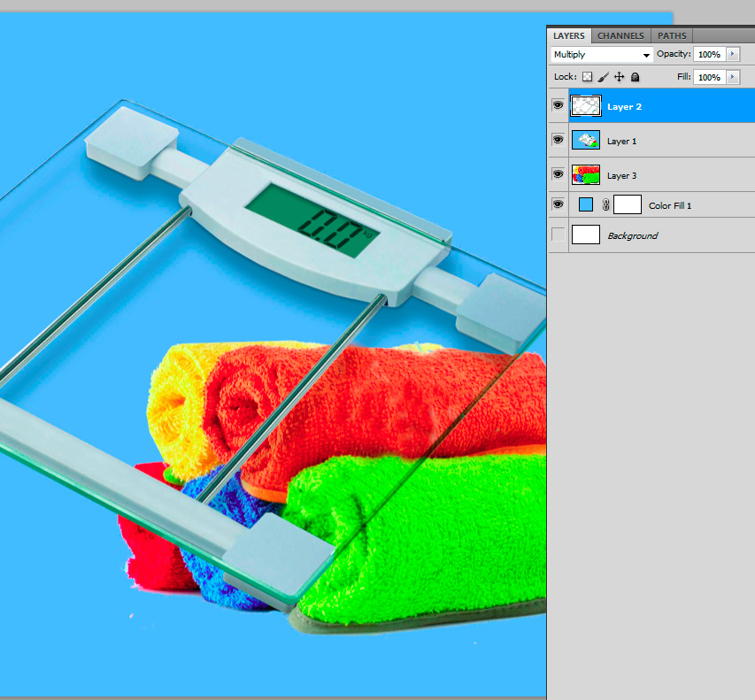Image resolution: width=755 pixels, height=700 pixels.
Task: Click the Opacity label
Action: coord(674,54)
